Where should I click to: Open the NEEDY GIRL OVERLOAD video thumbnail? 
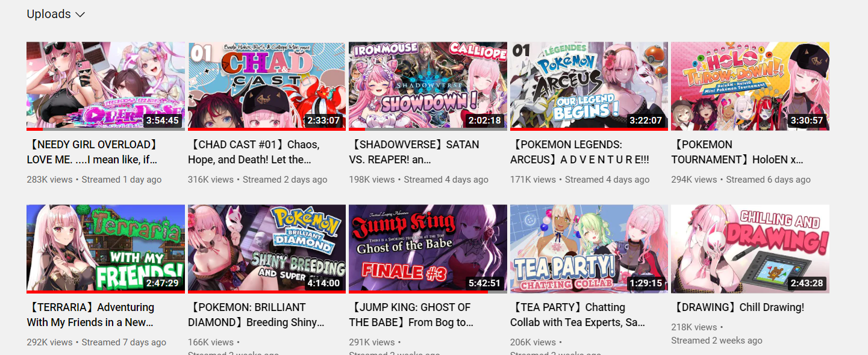106,86
